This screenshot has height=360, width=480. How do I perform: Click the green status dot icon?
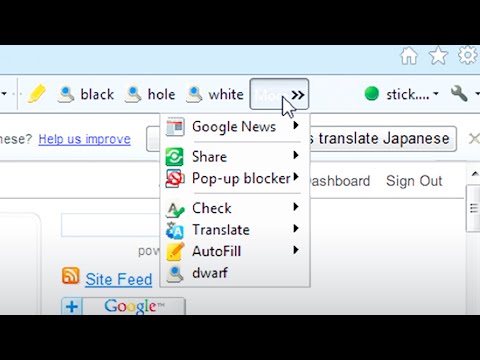[x=372, y=94]
